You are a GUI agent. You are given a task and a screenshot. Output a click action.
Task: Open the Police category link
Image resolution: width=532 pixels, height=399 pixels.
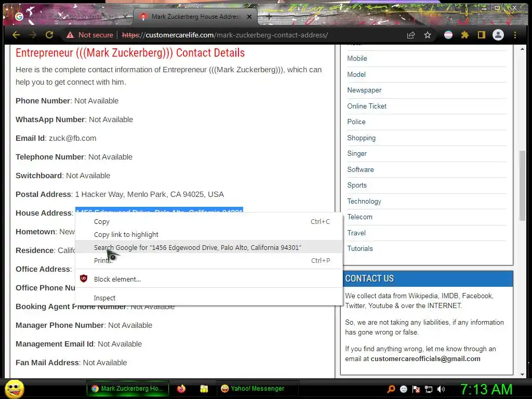point(356,122)
